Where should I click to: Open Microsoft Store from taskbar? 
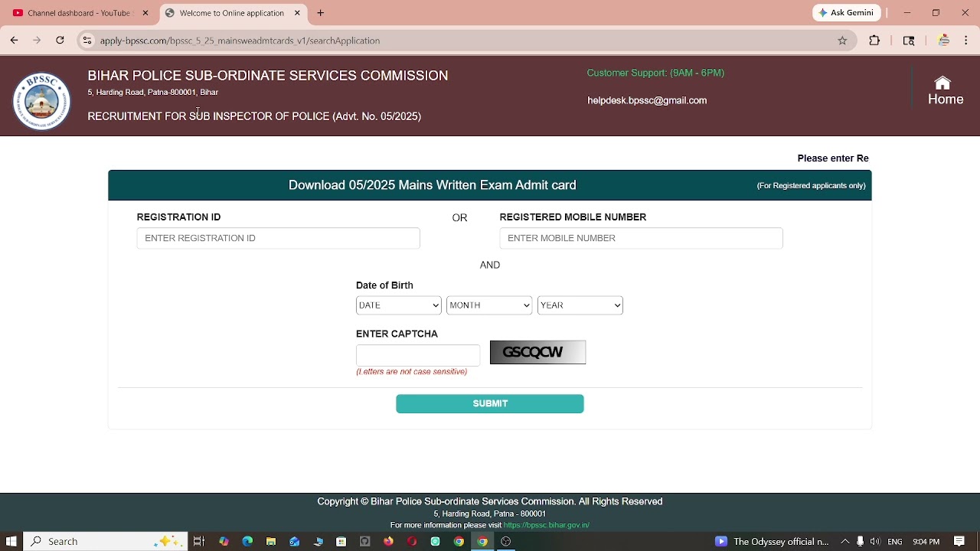[341, 541]
